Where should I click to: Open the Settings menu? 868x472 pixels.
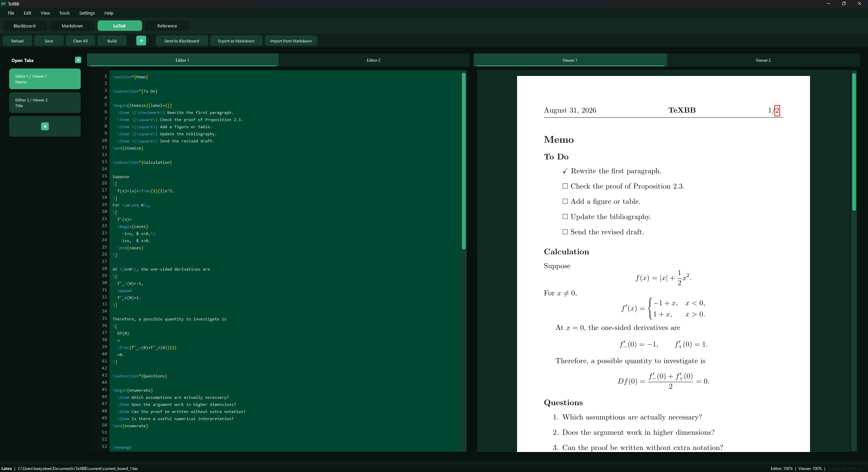[x=87, y=13]
